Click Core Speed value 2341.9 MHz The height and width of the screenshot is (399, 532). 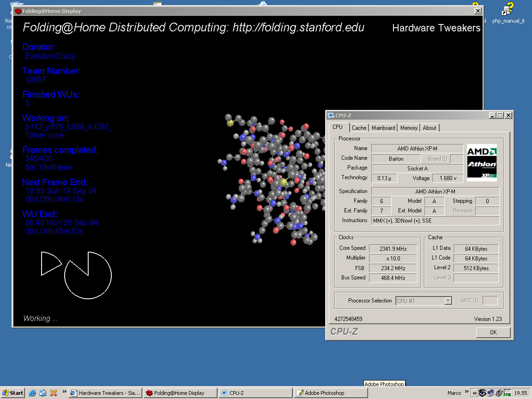(393, 249)
